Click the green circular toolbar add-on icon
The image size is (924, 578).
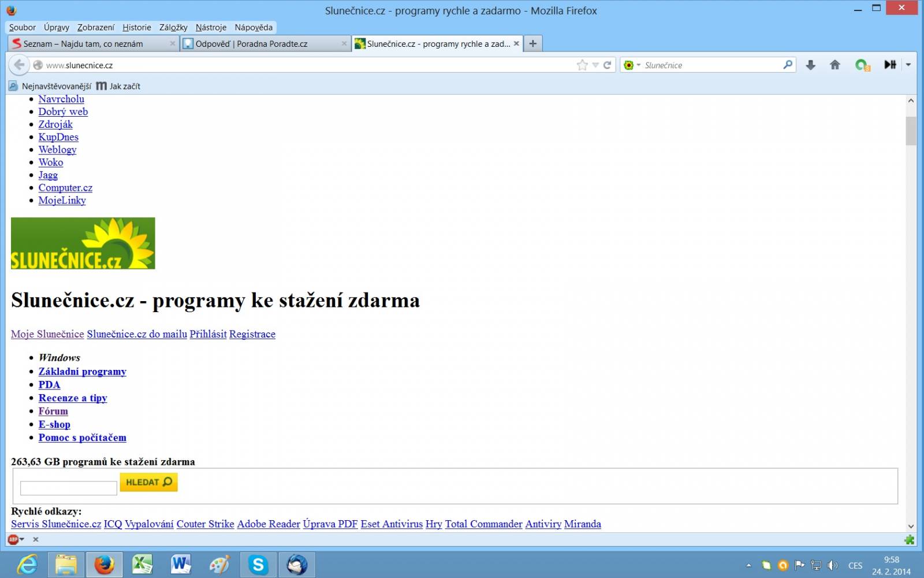[862, 65]
